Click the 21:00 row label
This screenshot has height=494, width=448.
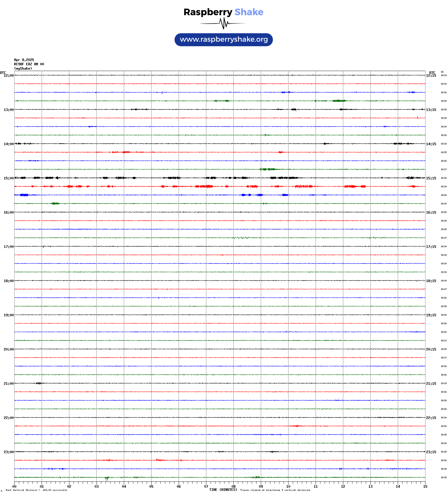9,384
